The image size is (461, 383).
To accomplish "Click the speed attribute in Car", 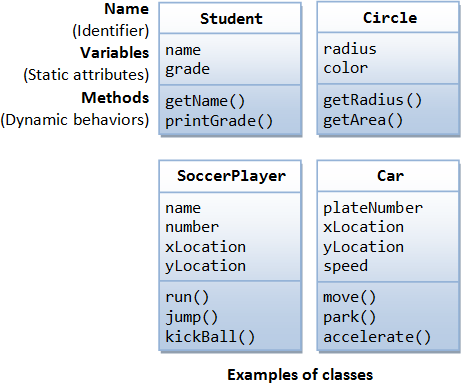I will pos(345,266).
